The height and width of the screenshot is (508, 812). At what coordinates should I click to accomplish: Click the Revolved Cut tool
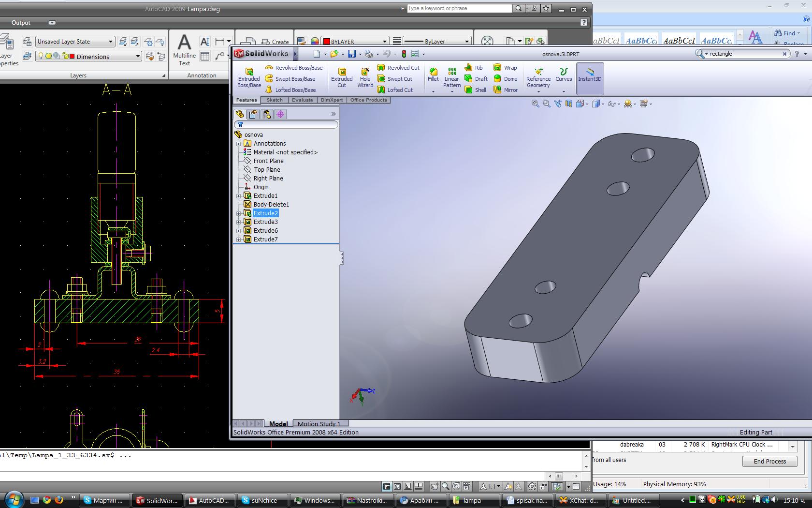[x=398, y=68]
